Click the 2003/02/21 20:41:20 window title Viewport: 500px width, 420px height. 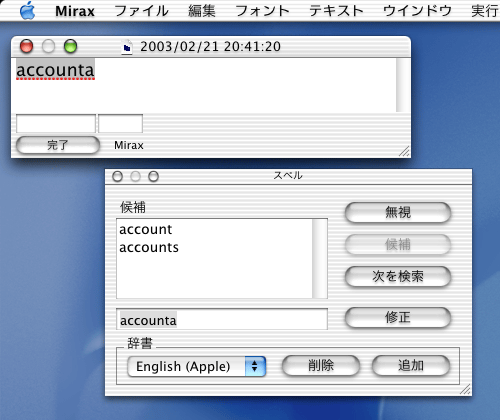[210, 47]
